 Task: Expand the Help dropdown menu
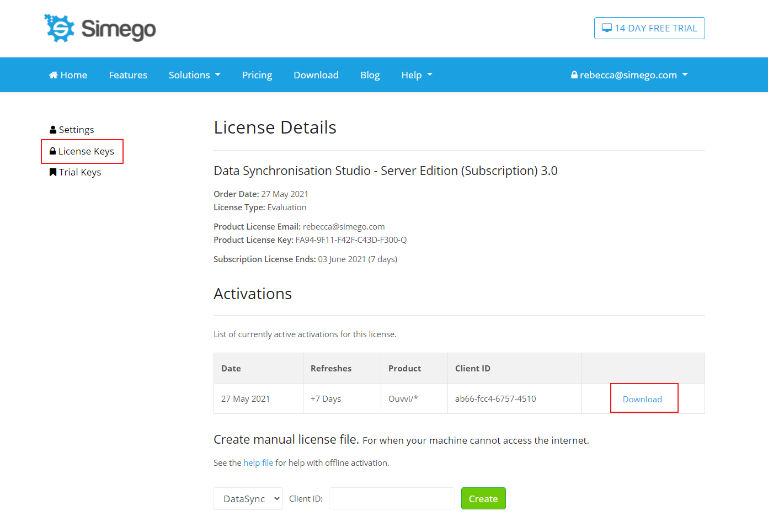click(x=417, y=75)
